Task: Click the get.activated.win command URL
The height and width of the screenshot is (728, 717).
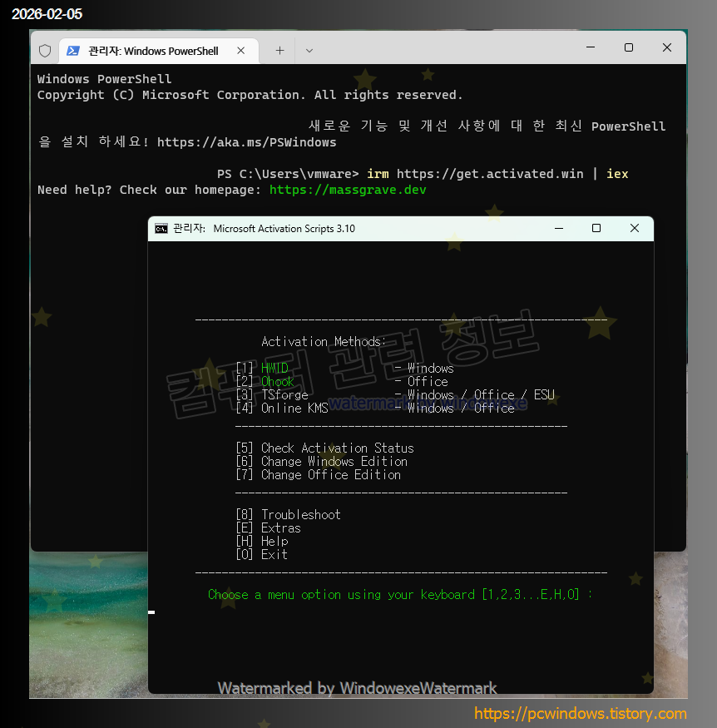Action: [x=490, y=174]
